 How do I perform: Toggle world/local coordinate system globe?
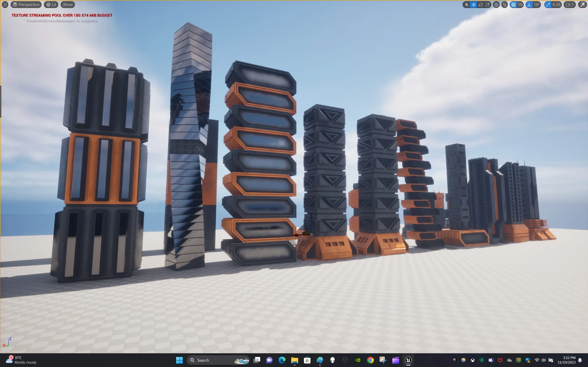click(x=496, y=5)
